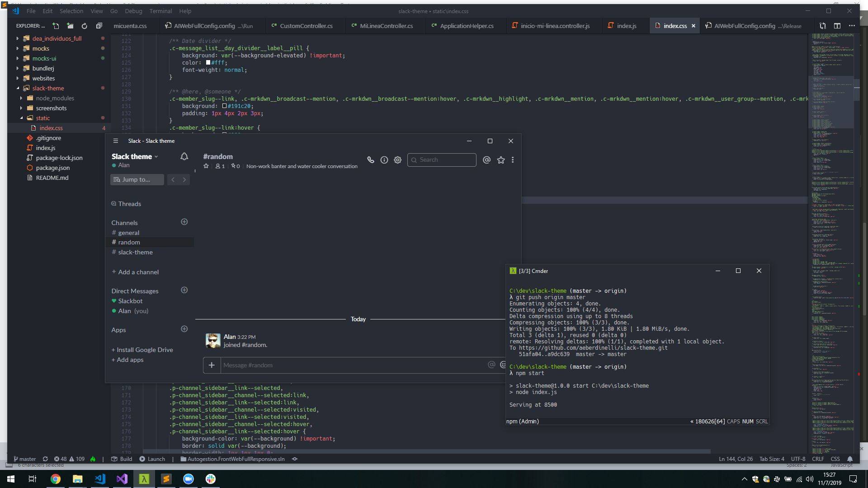Open the Terminal menu

coord(160,11)
